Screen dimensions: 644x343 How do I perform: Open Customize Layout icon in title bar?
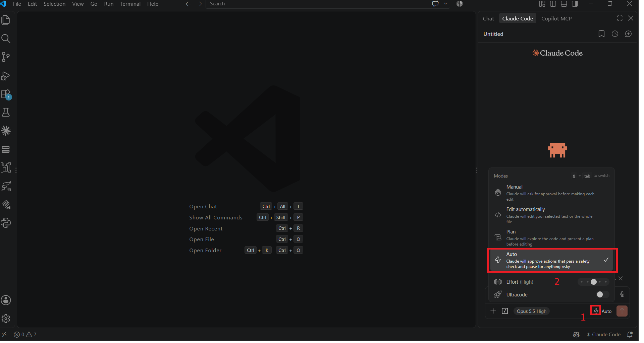[542, 4]
